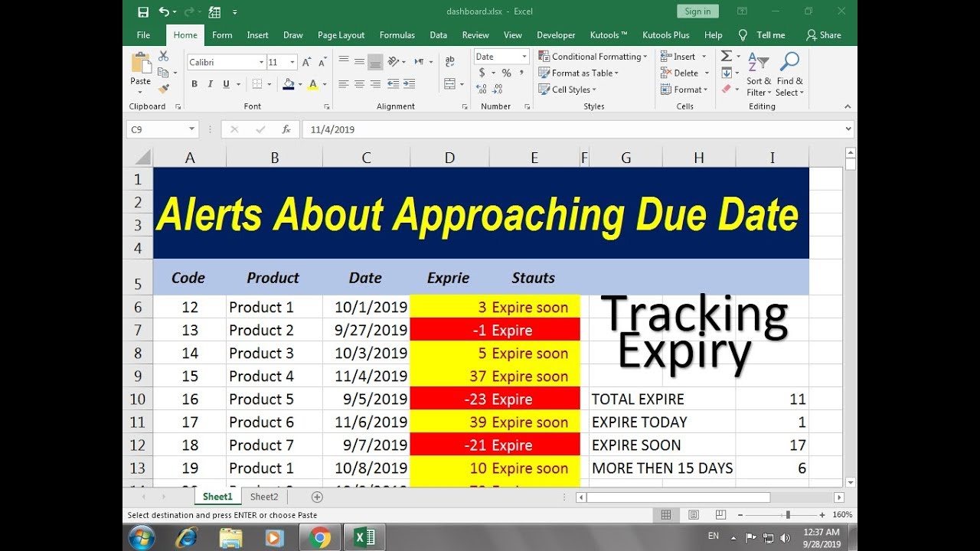980x551 pixels.
Task: Open the font size 11 dropdown
Action: point(292,62)
